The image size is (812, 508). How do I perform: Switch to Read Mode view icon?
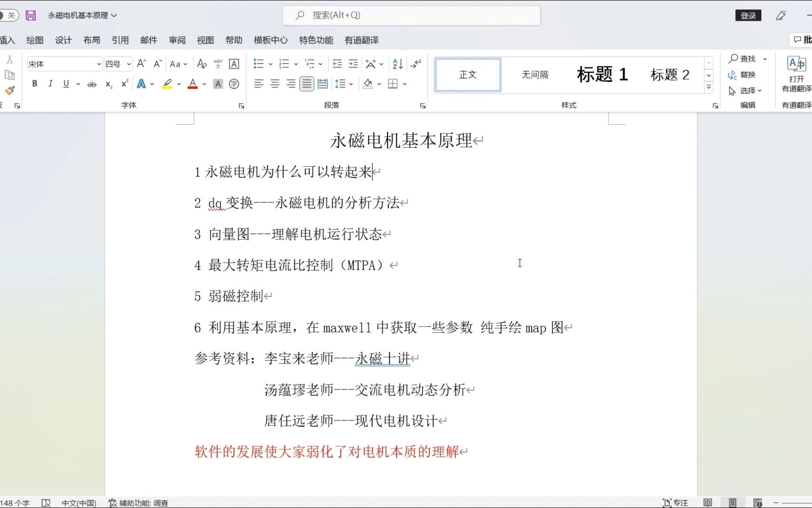(x=708, y=502)
